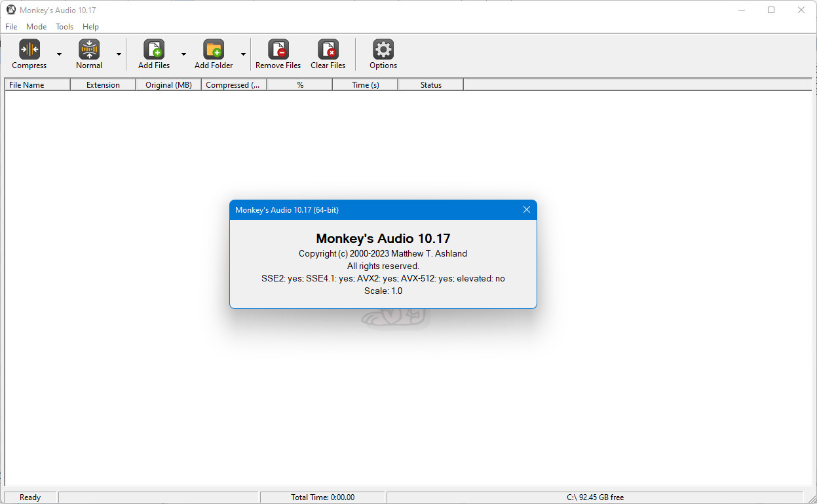This screenshot has width=817, height=504.
Task: Sort by Time (s) column header
Action: pyautogui.click(x=365, y=84)
